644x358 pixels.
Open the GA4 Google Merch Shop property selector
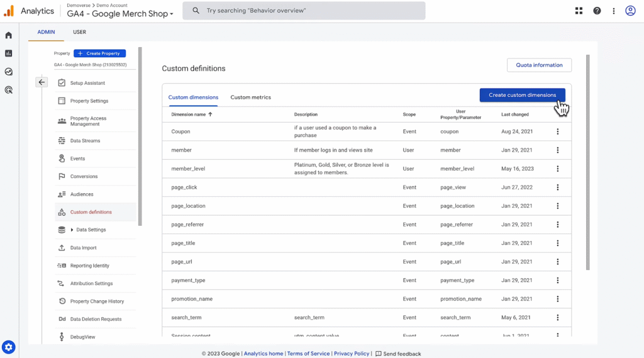(x=120, y=14)
